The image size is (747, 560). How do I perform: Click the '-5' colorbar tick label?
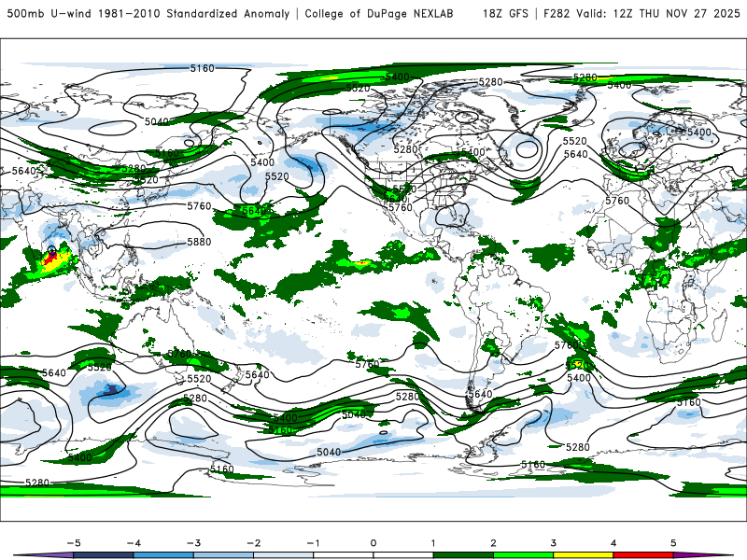click(74, 543)
